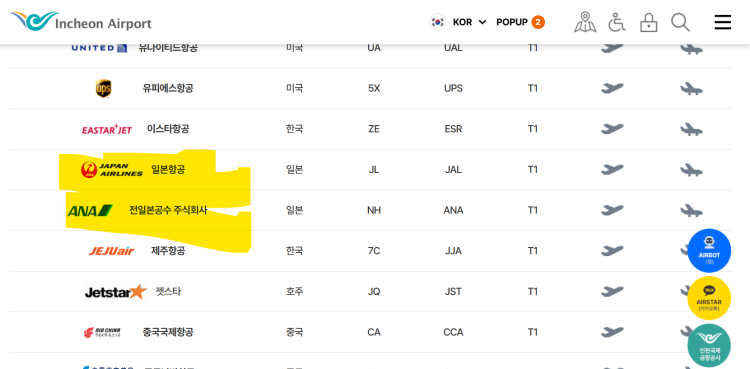
Task: Click the magnifying glass search icon
Action: (x=680, y=22)
